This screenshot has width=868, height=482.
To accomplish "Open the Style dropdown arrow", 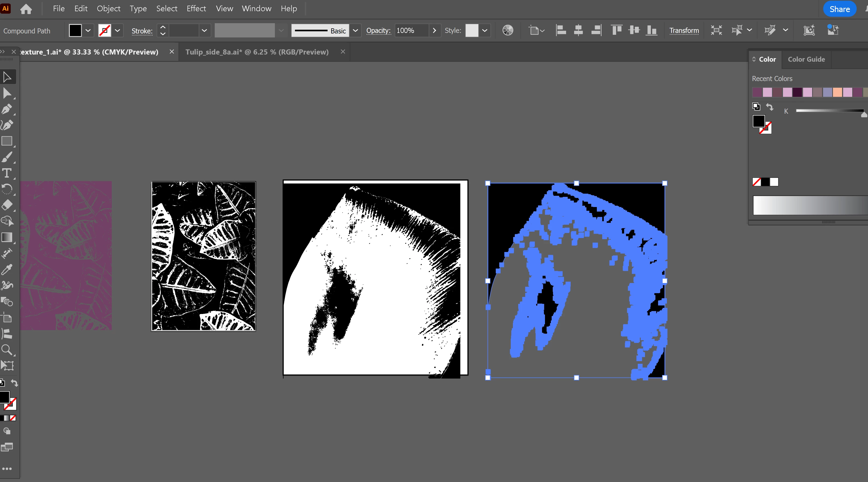I will [485, 31].
